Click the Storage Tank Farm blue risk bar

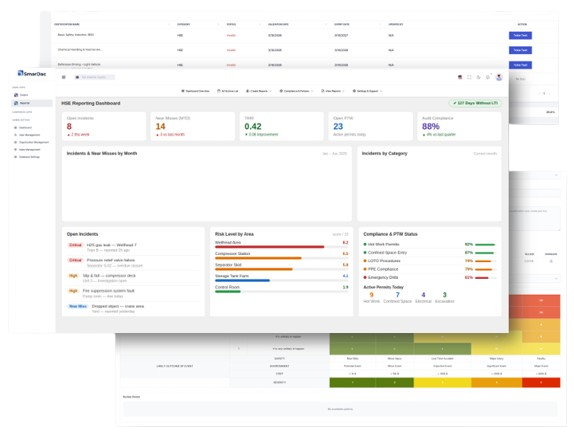click(x=242, y=280)
